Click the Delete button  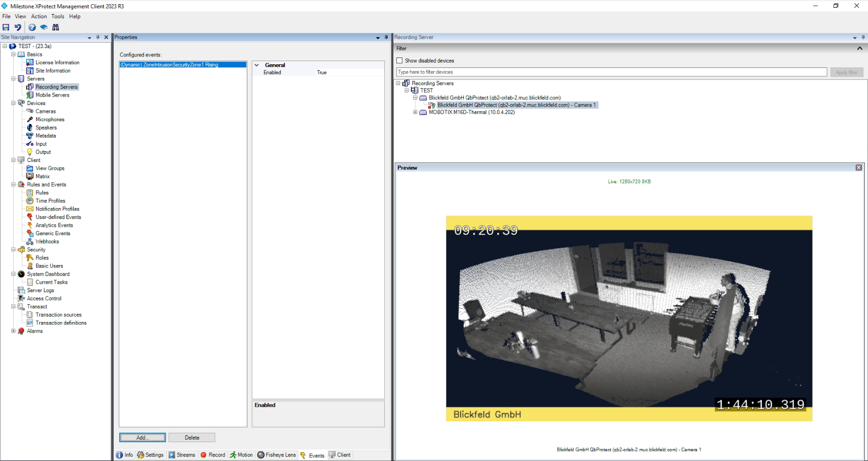click(192, 437)
